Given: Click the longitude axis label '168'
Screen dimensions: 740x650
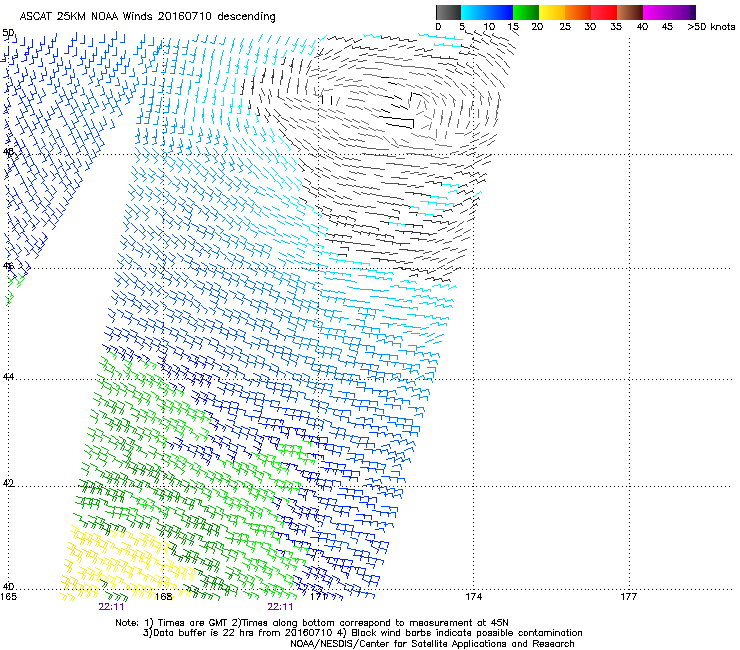Looking at the screenshot, I should click(x=164, y=597).
